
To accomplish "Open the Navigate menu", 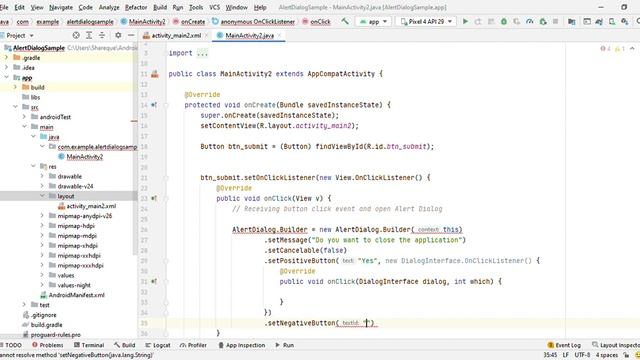I will click(x=61, y=7).
